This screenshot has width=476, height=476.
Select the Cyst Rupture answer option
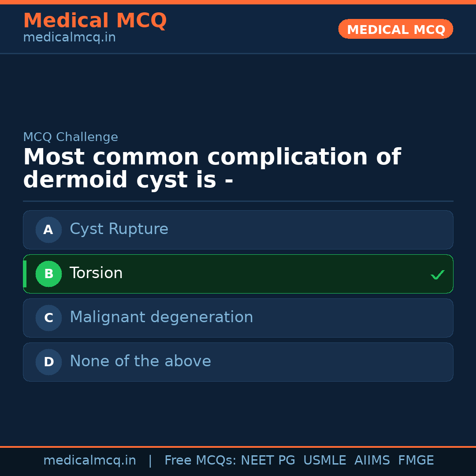[x=238, y=230]
